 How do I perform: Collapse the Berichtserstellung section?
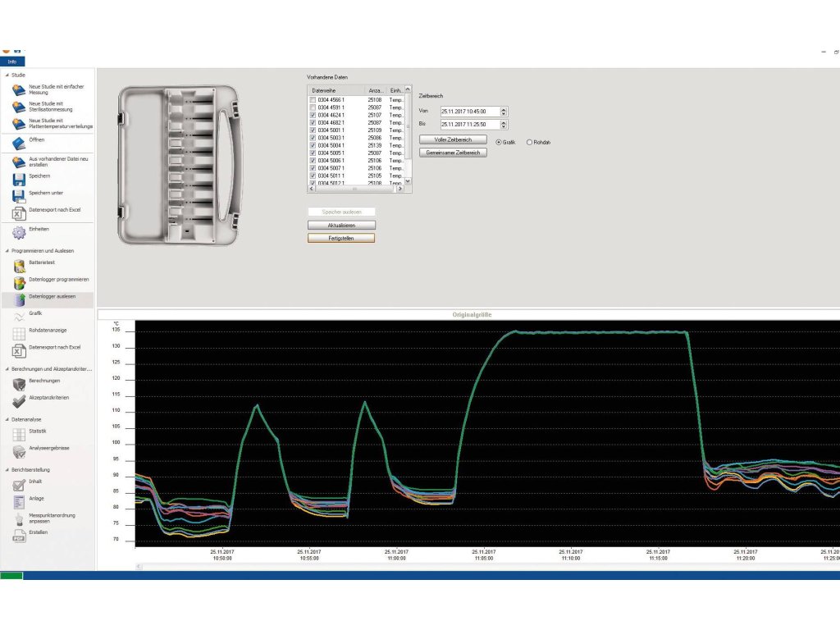coord(7,470)
